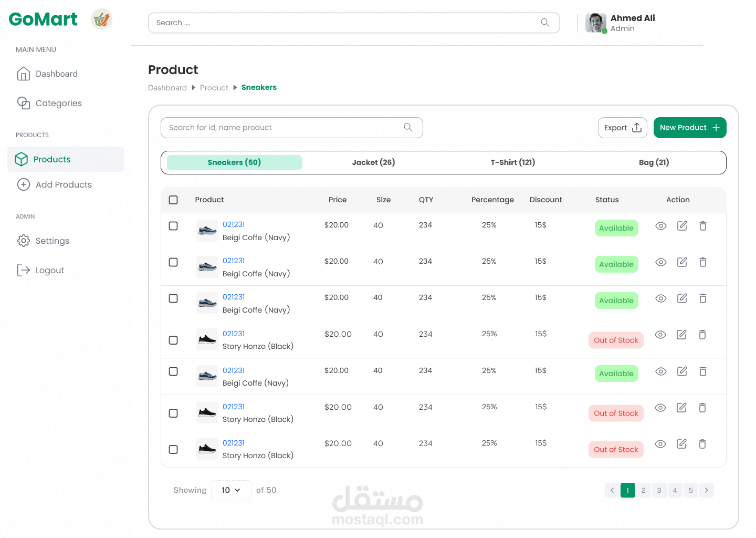
Task: Click the eye icon in the second row
Action: pyautogui.click(x=661, y=262)
